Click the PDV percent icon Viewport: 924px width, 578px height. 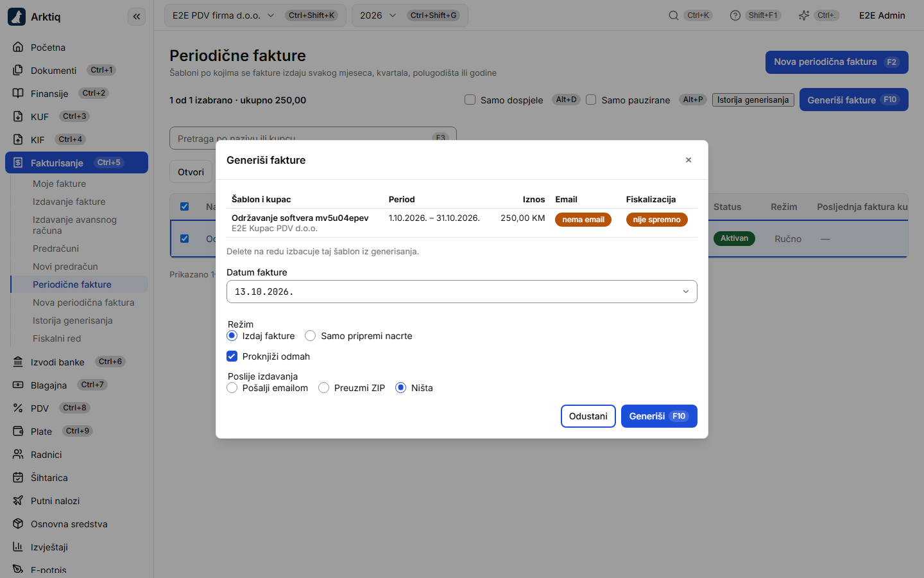point(18,408)
